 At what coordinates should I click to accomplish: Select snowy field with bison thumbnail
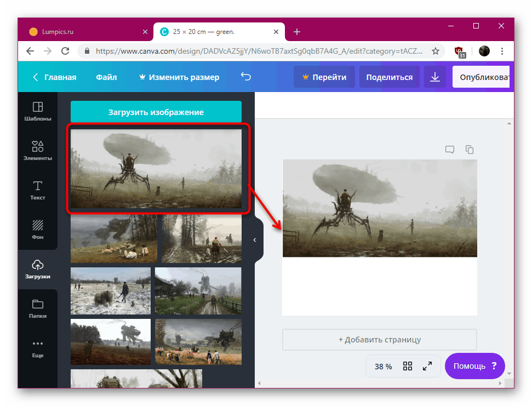[111, 291]
